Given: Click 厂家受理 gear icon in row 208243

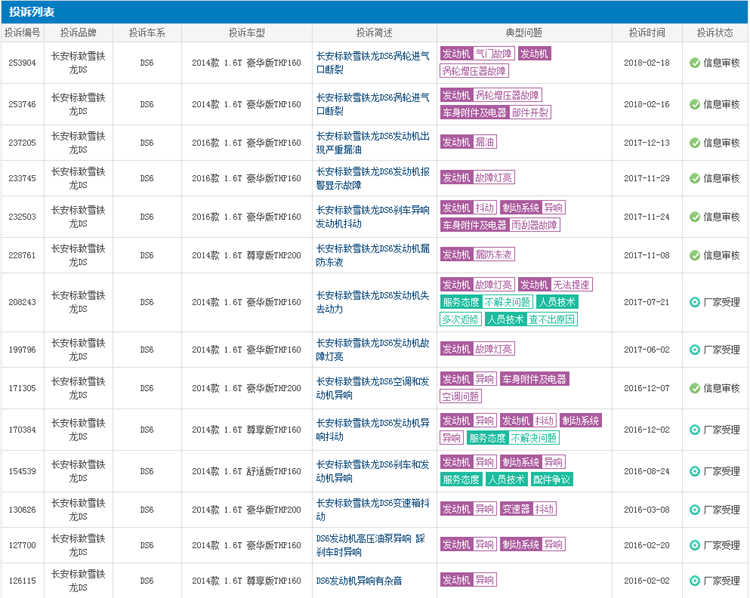Looking at the screenshot, I should coord(695,302).
